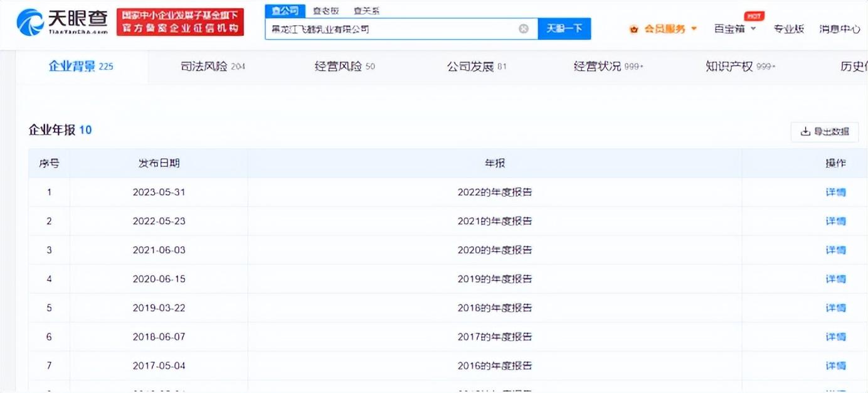Expand the 会员服务 dropdown menu
This screenshot has height=393, width=868.
coord(694,29)
